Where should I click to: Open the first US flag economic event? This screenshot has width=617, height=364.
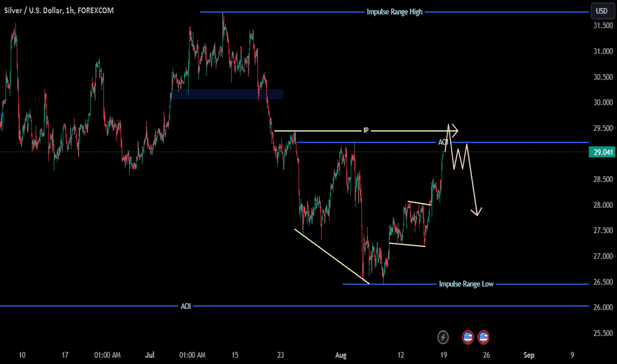click(x=467, y=338)
